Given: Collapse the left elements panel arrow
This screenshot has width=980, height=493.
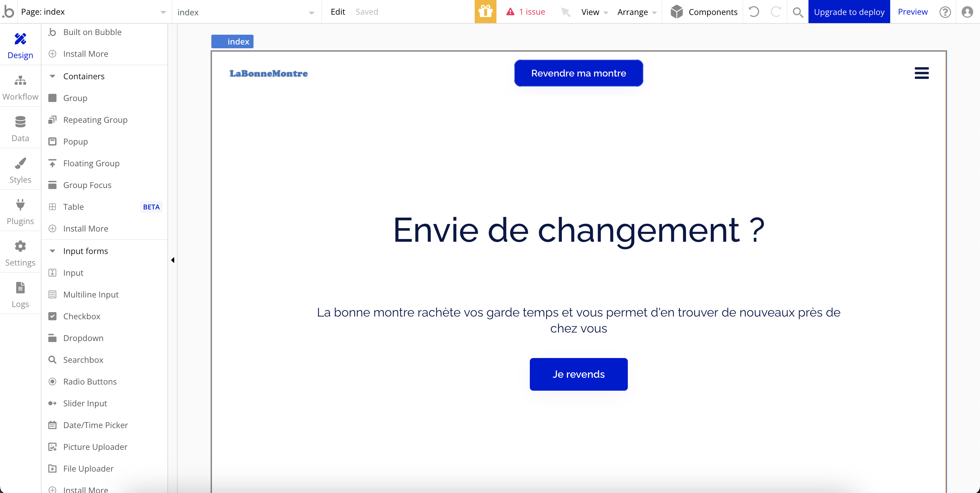Looking at the screenshot, I should [173, 260].
